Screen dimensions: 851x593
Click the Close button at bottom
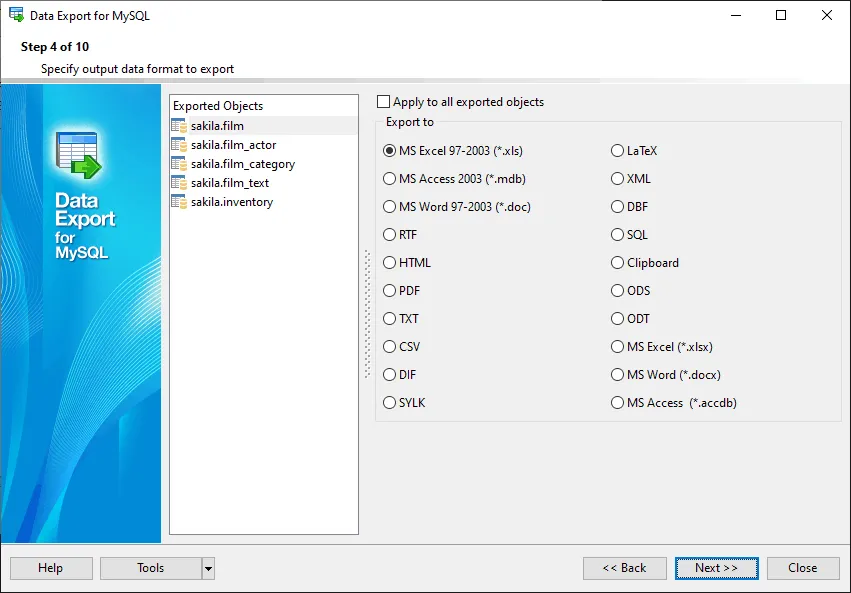803,569
